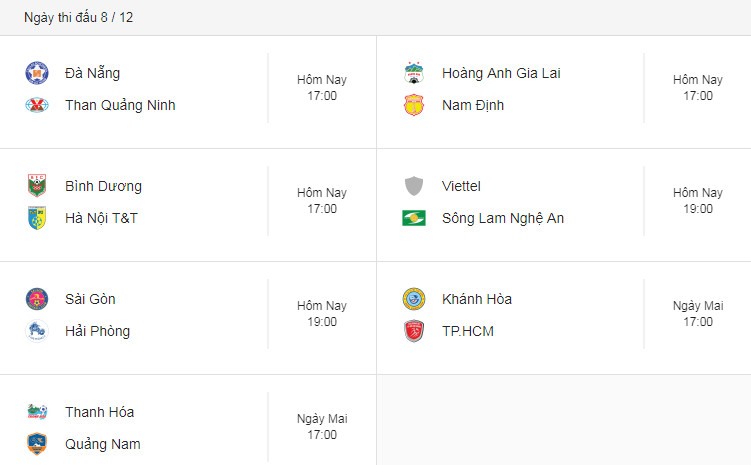
Task: Click the Nam Định team crest
Action: (414, 105)
